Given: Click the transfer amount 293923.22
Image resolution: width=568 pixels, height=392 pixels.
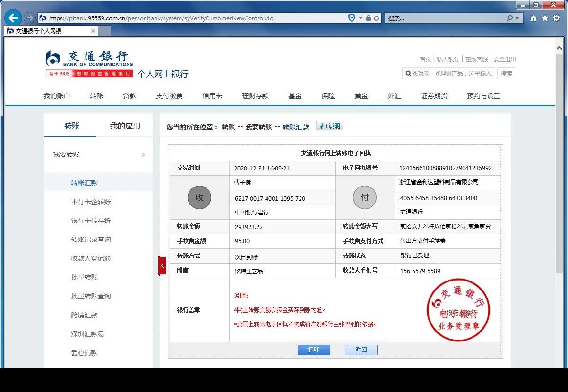Looking at the screenshot, I should click(249, 227).
